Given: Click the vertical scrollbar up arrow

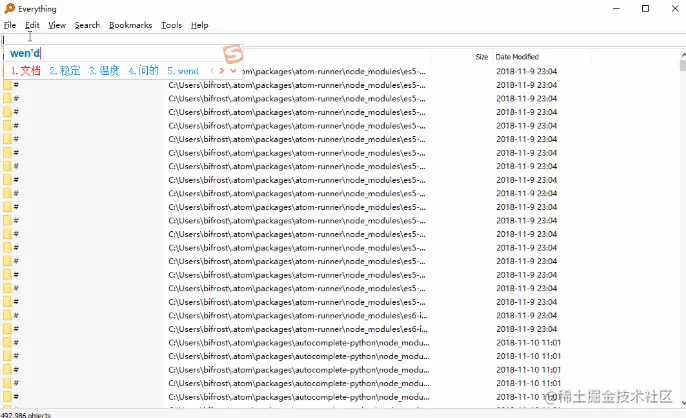Looking at the screenshot, I should 683,55.
